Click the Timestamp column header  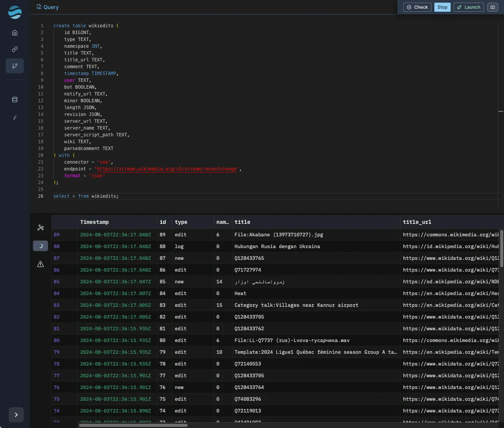94,222
